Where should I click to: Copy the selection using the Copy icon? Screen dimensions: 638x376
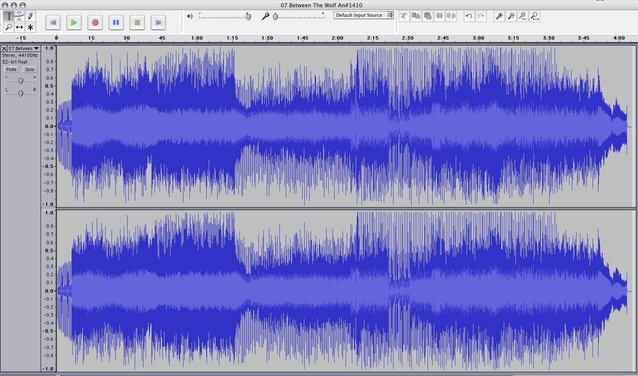click(415, 16)
